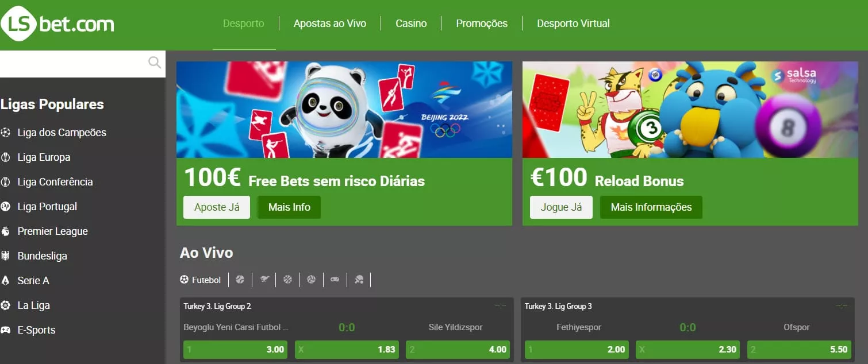Select the tennis ball live sport icon
The image size is (868, 364).
240,280
